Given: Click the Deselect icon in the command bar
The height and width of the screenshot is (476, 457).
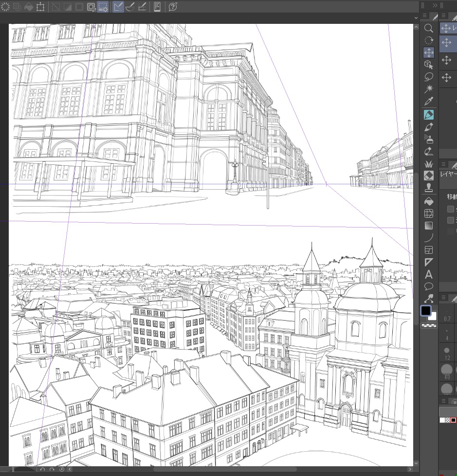Looking at the screenshot, I should click(x=56, y=7).
